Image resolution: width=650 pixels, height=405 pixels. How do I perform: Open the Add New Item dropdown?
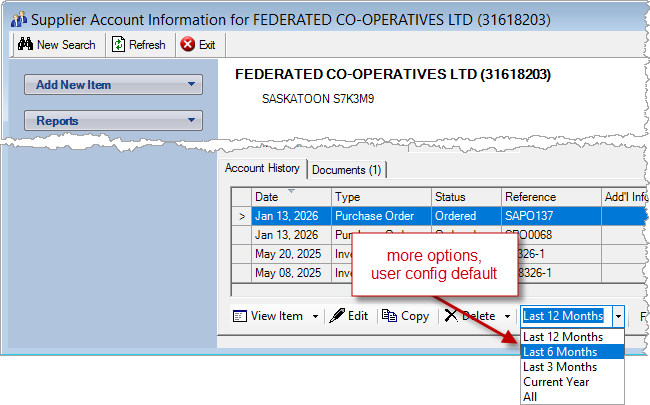113,85
